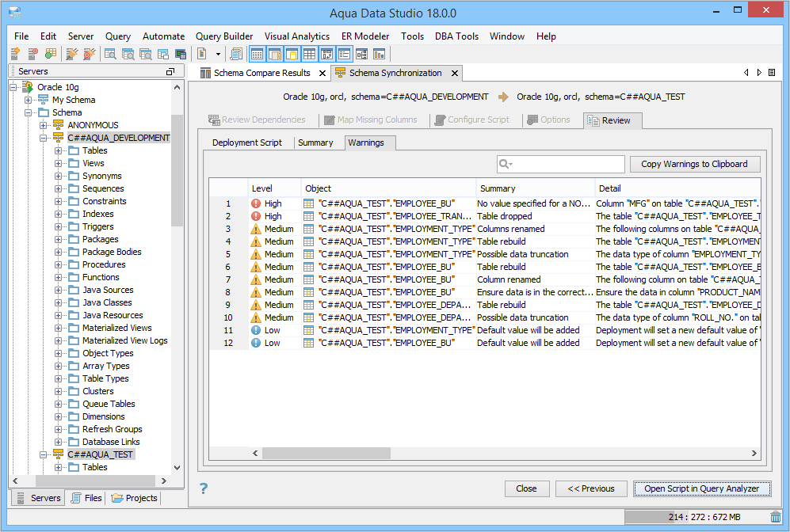Click the warnings table horizontal scrollbar thumb
Image resolution: width=790 pixels, height=532 pixels.
(326, 453)
